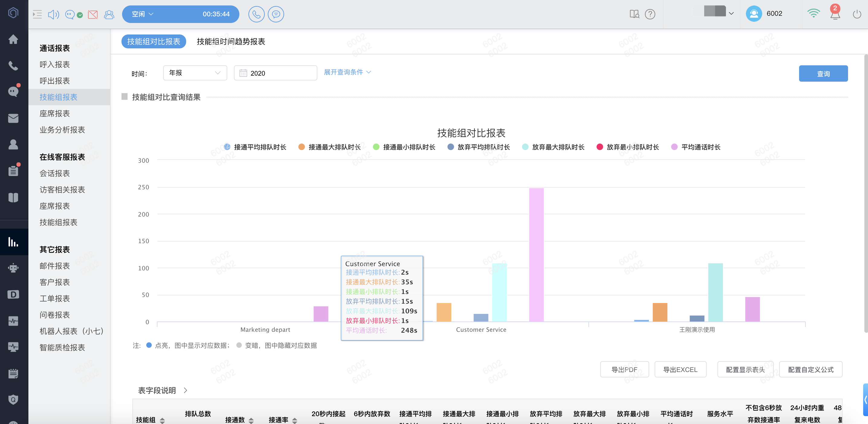This screenshot has height=424, width=868.
Task: Sort table by 接通数 column arrows
Action: (251, 420)
